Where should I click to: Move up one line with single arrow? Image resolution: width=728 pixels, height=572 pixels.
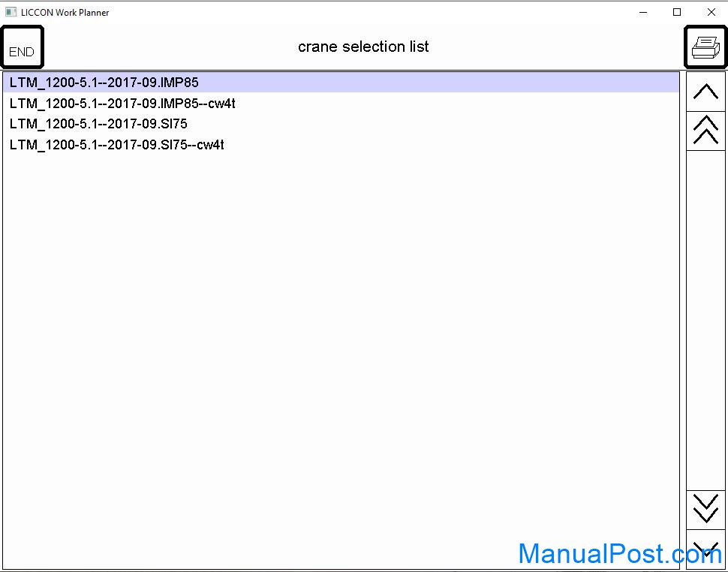pyautogui.click(x=705, y=92)
